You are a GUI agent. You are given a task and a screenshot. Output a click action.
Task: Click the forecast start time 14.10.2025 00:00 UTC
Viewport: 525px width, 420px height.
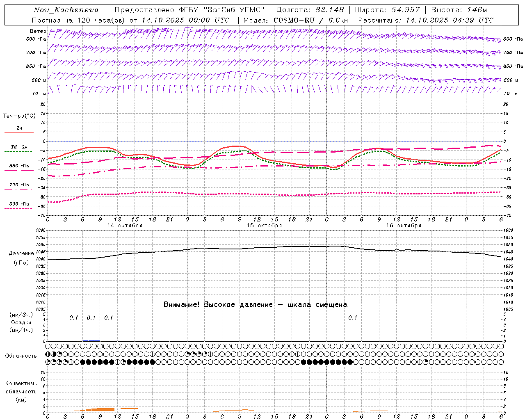185,20
